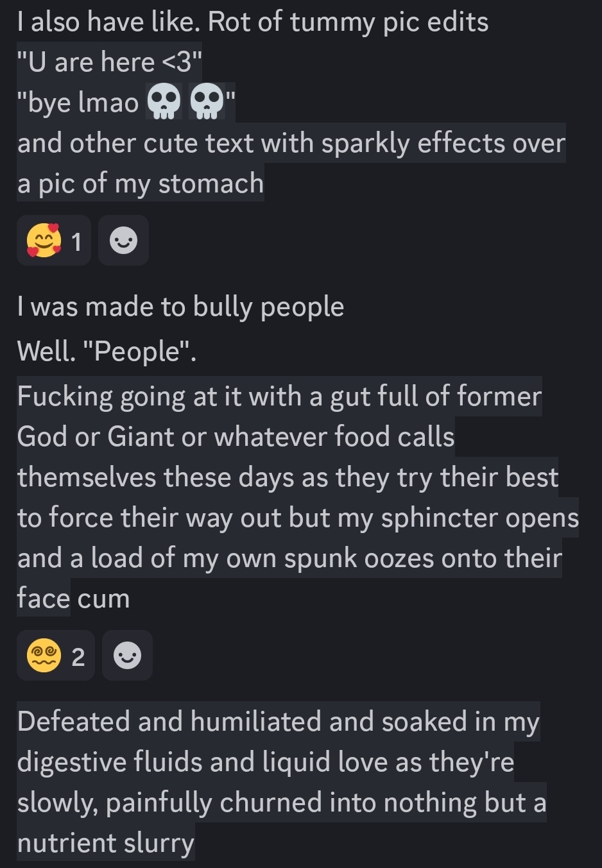The width and height of the screenshot is (602, 868).
Task: Click the second skull emoji
Action: point(206,103)
